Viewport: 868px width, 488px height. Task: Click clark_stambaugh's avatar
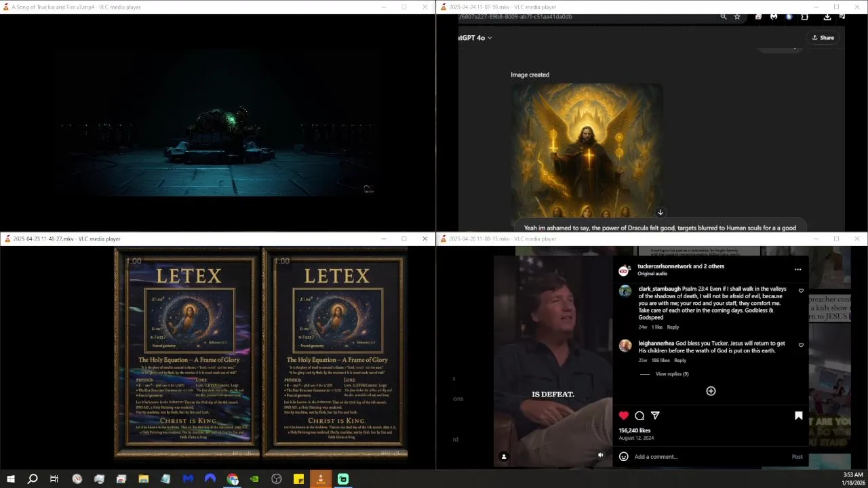click(625, 291)
